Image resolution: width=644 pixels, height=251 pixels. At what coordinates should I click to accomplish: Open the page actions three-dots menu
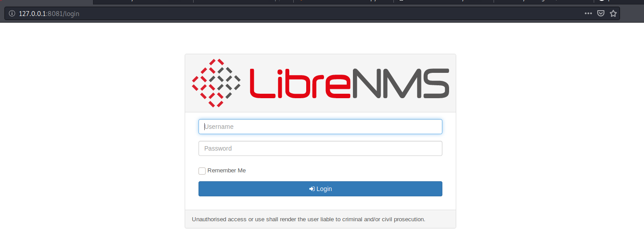588,13
